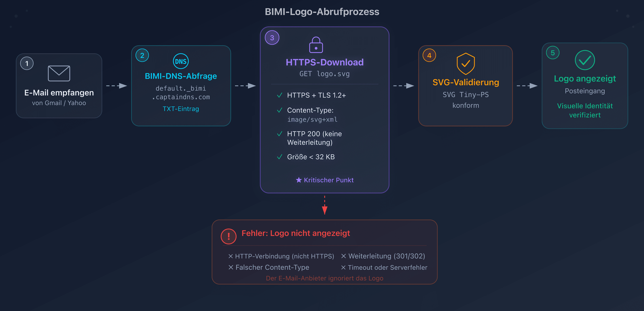This screenshot has height=311, width=644.
Task: Click the BIMI-DNS-Abfrage heading
Action: point(181,76)
